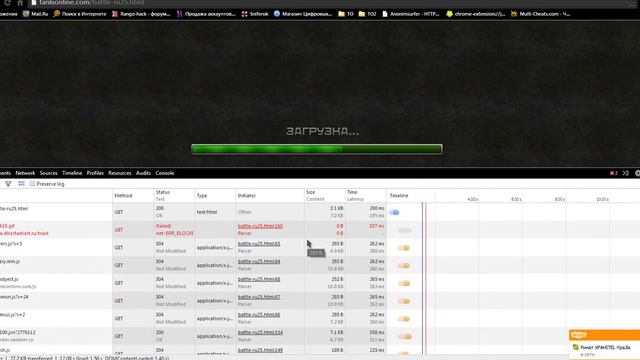The width and height of the screenshot is (640, 360).
Task: Open initiator link battle-ru25.html:65
Action: 259,244
